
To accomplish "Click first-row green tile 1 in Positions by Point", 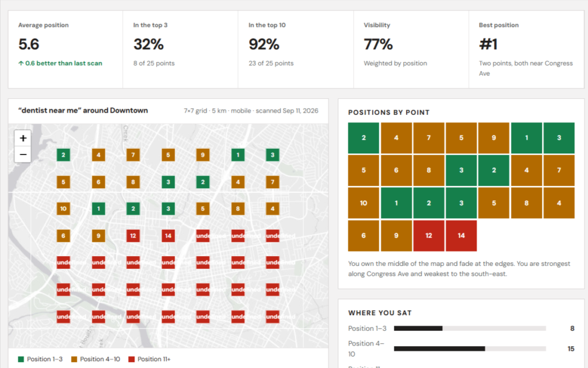I will pos(527,138).
